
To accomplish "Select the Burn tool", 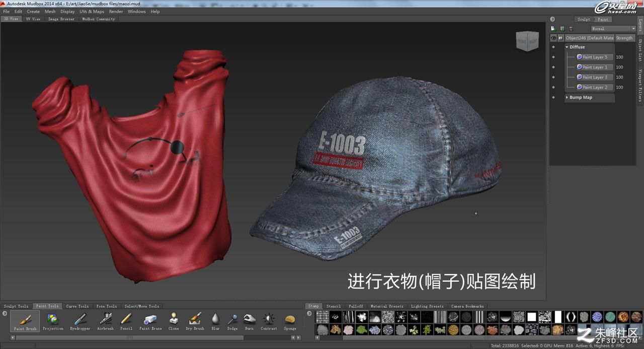I will [249, 321].
